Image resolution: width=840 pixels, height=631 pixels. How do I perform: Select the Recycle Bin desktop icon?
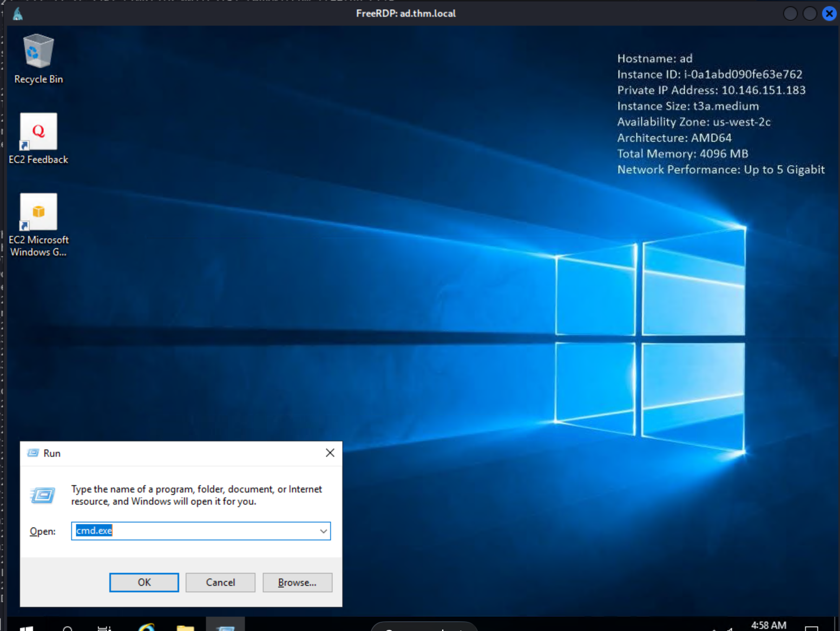(38, 59)
